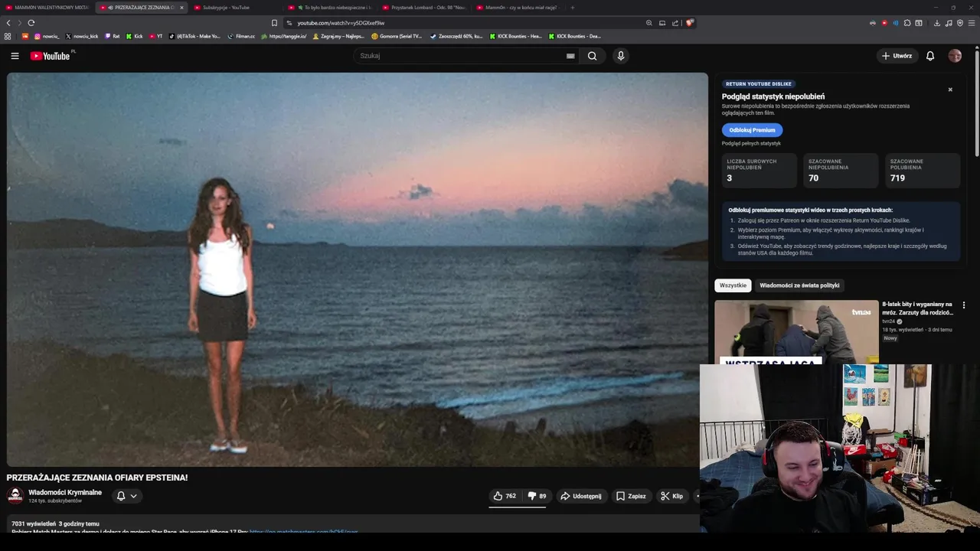This screenshot has height=551, width=980.
Task: Open the browser main hamburger menu
Action: 972,23
